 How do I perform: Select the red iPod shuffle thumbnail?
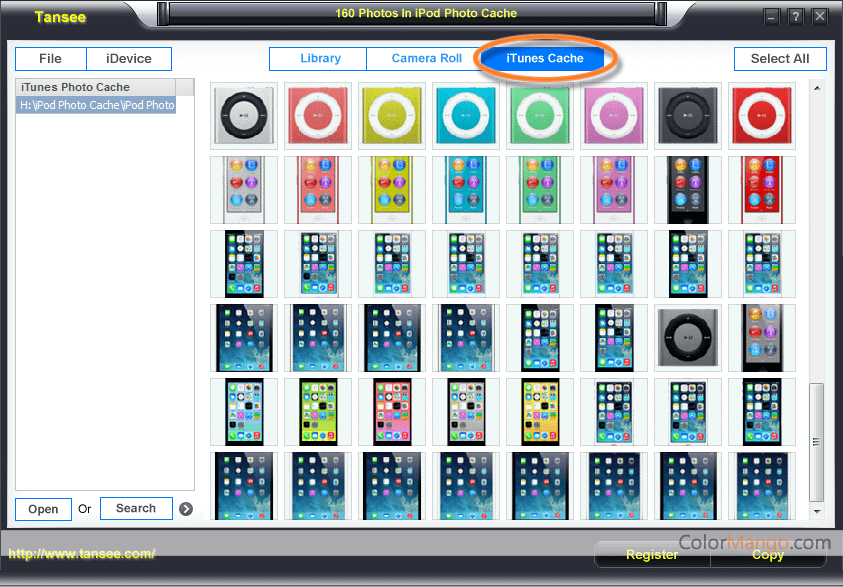[762, 117]
